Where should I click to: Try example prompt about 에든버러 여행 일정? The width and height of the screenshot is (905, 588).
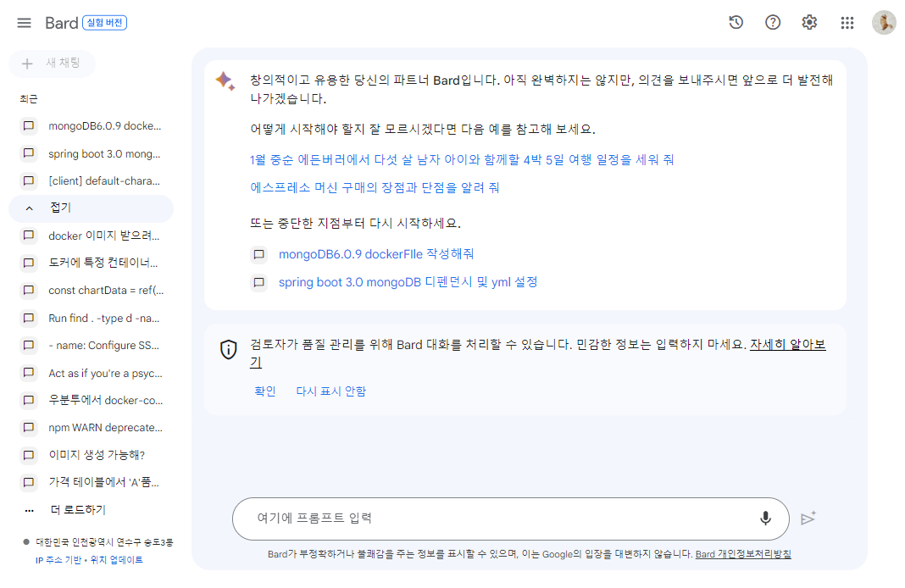click(462, 160)
